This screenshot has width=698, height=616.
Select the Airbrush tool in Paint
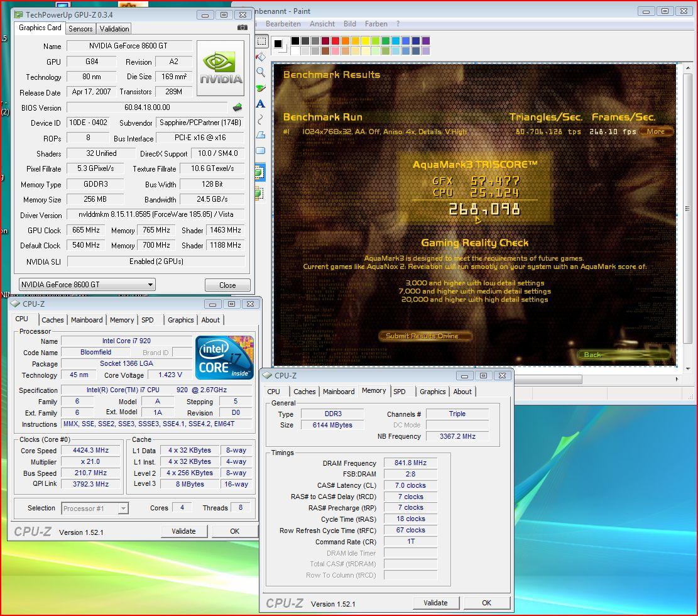(261, 88)
